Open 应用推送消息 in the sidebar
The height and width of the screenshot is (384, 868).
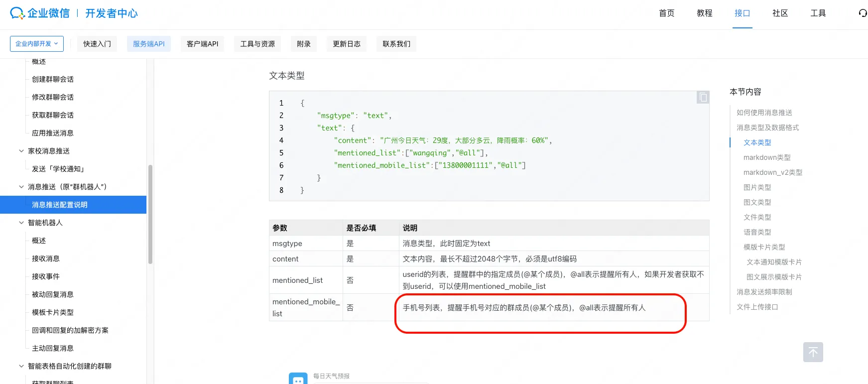tap(53, 133)
